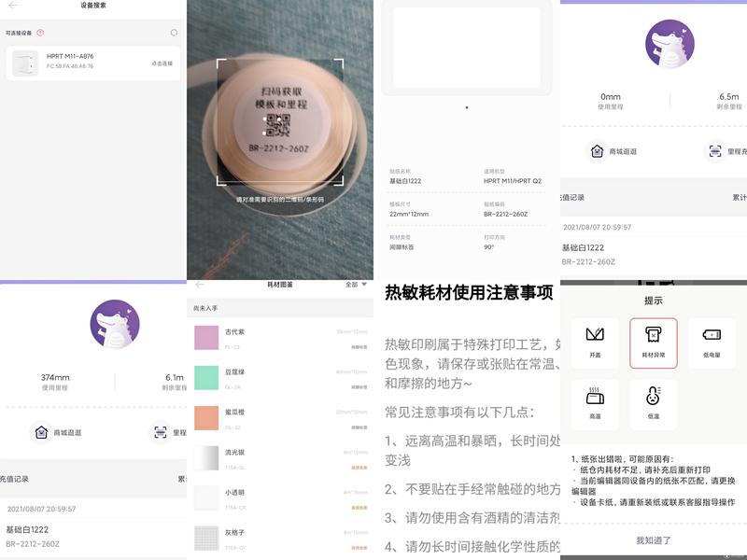The height and width of the screenshot is (560, 747).
Task: Select the 蜜瓜橙 orange swatch
Action: click(206, 417)
